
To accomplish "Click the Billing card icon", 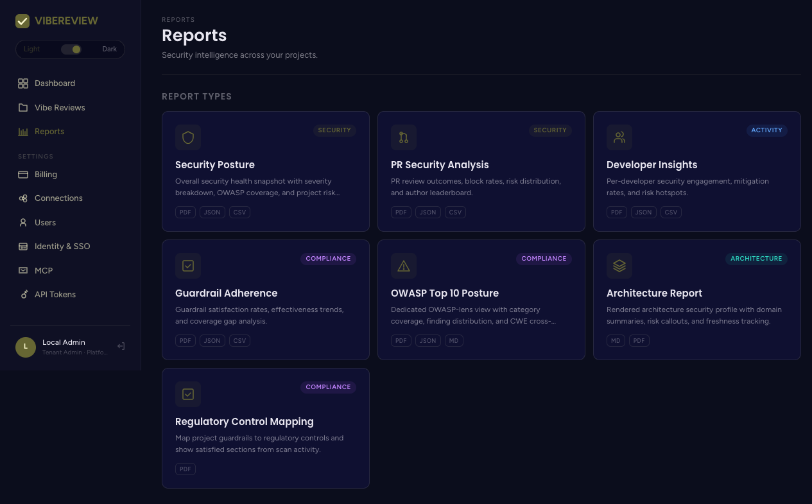I will tap(23, 175).
